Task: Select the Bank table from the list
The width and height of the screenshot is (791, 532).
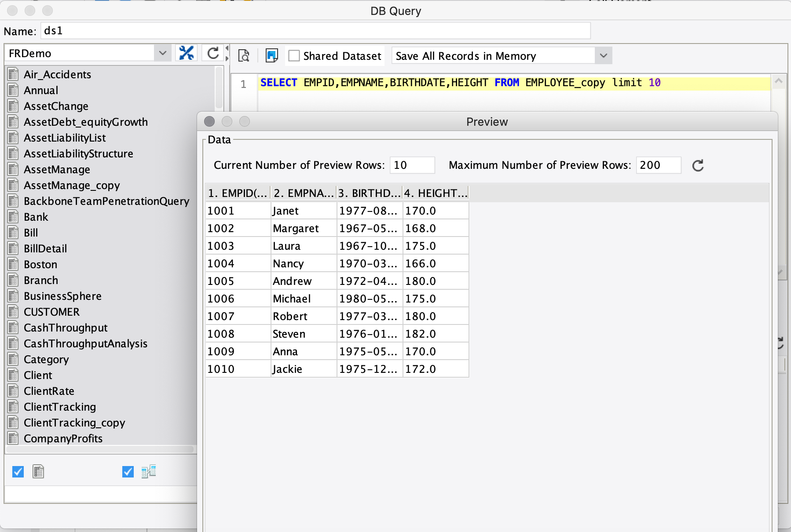Action: [36, 217]
